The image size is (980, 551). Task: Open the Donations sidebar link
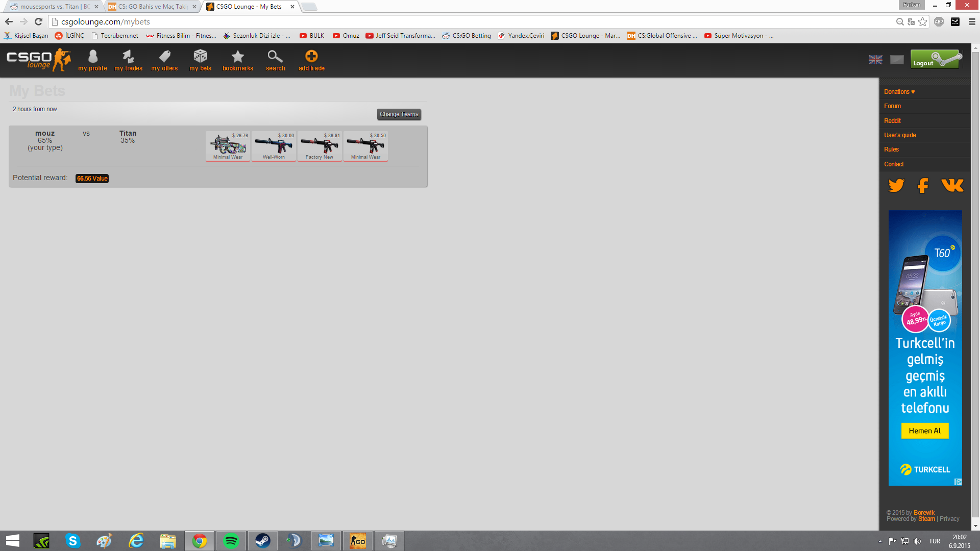click(x=899, y=92)
